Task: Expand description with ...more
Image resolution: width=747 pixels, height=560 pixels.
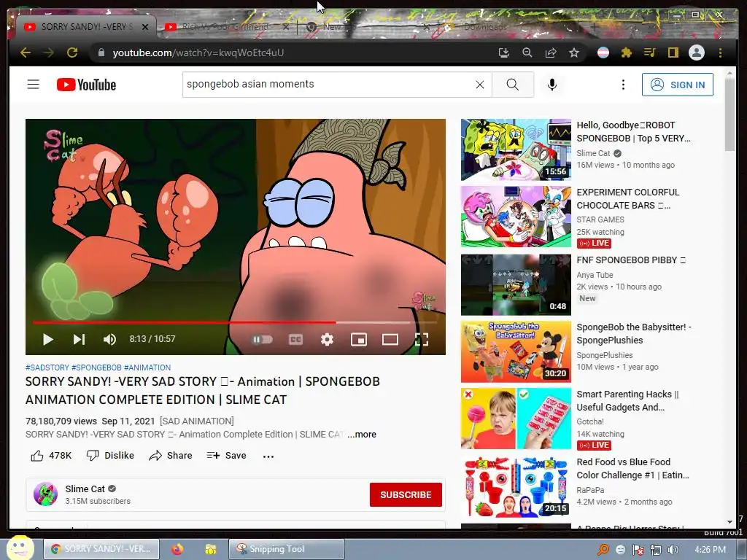Action: point(362,435)
